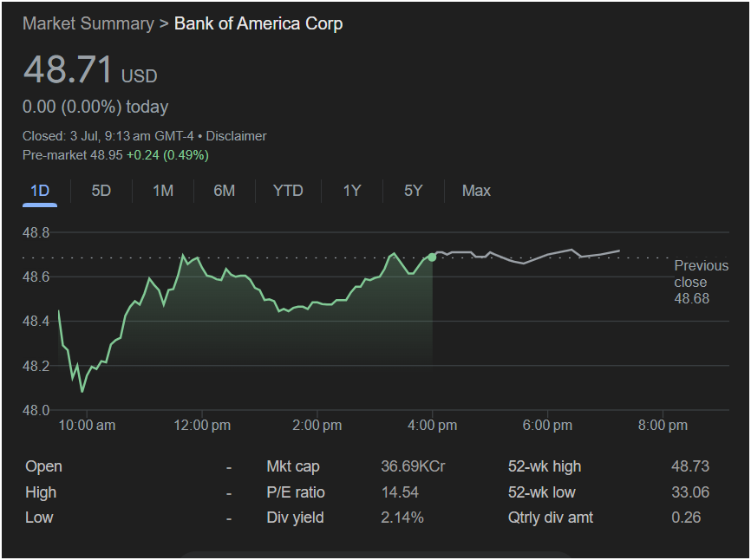
Task: Click the 10:00 am axis label
Action: tap(87, 425)
